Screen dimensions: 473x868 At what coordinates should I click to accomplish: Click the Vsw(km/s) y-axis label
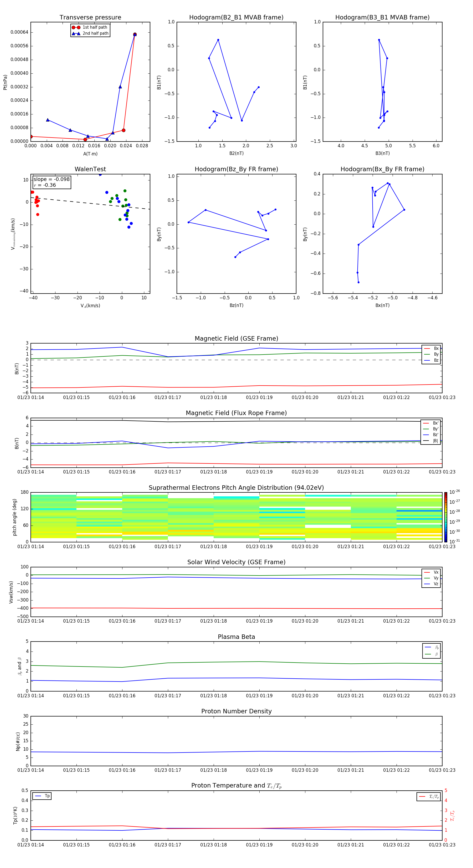pos(11,592)
